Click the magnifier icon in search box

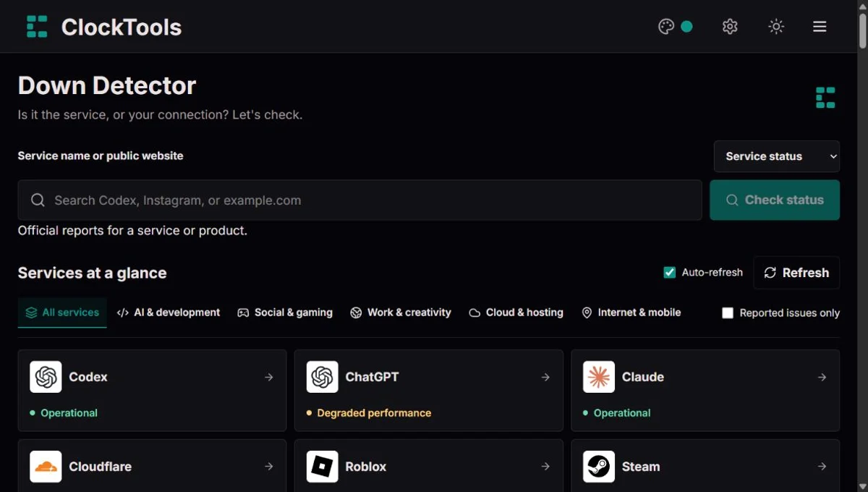click(x=38, y=200)
